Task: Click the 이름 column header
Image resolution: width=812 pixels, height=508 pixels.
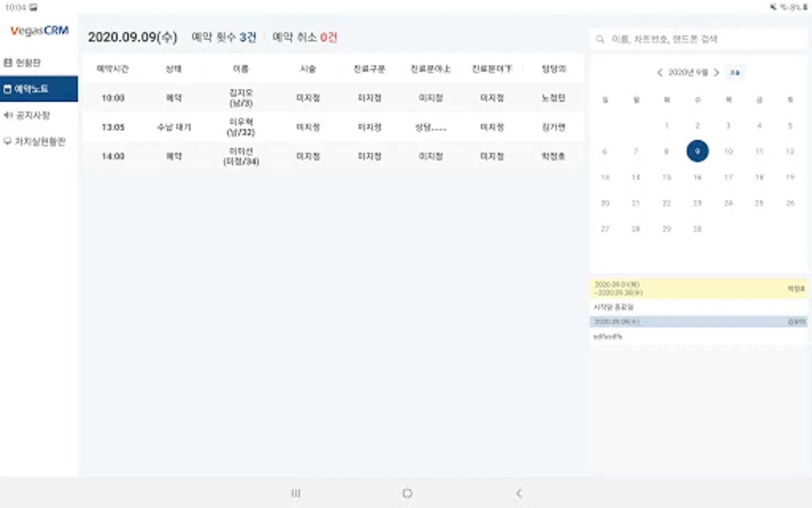Action: click(241, 69)
